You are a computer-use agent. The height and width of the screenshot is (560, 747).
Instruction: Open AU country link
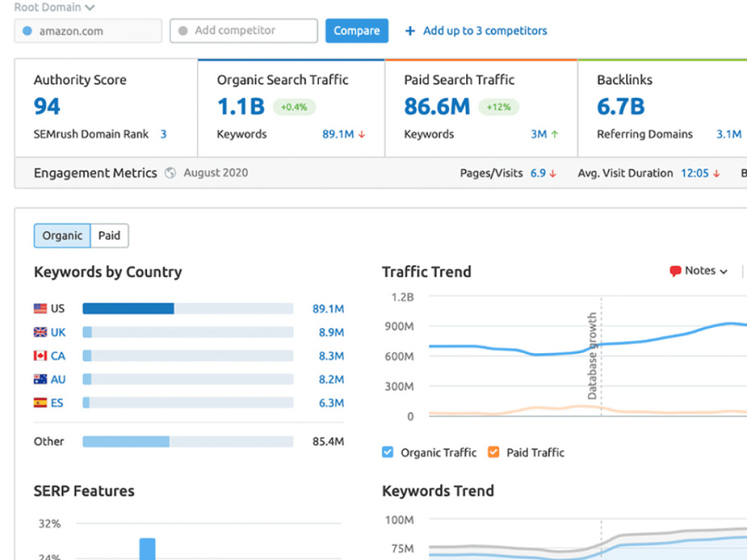click(58, 379)
